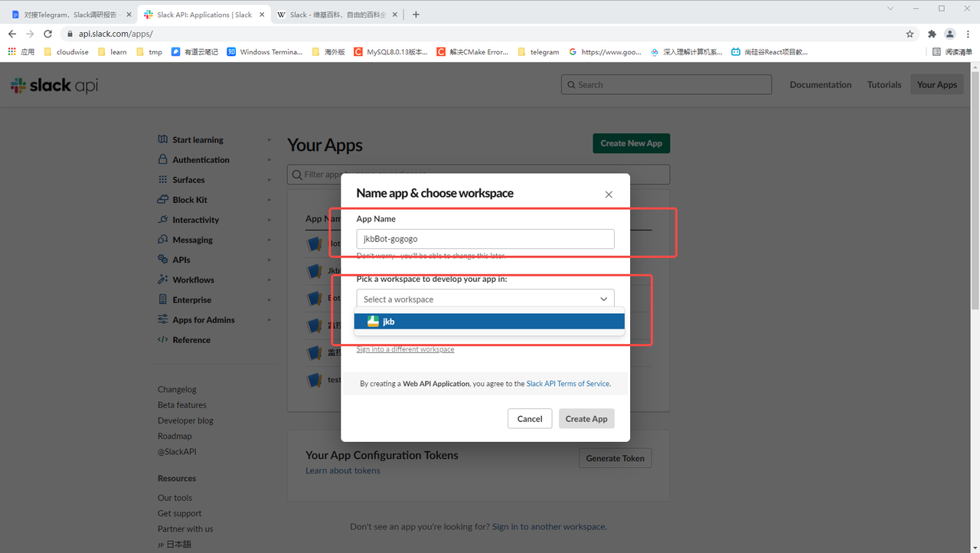
Task: Open the 应用 apps shortcut in bookmarks bar
Action: (x=21, y=52)
